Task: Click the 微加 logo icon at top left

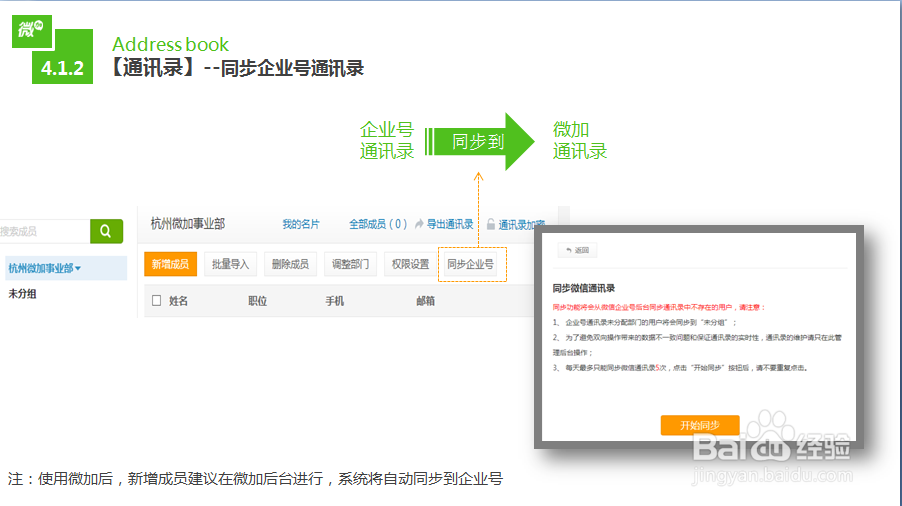Action: 32,30
